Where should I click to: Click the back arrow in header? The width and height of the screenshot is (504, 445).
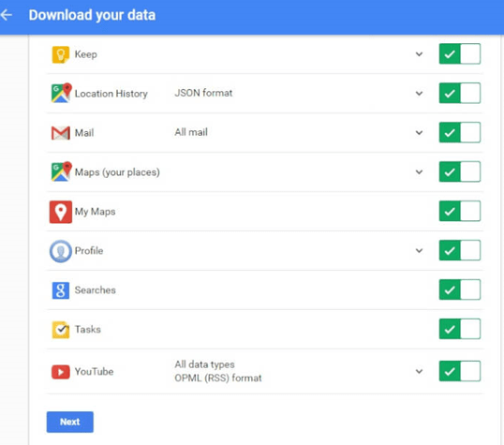(x=6, y=15)
